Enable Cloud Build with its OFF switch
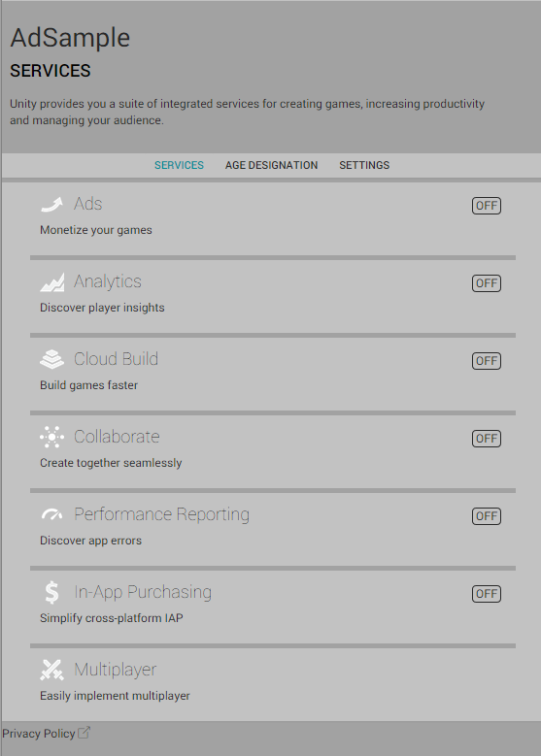The image size is (541, 756). click(487, 361)
